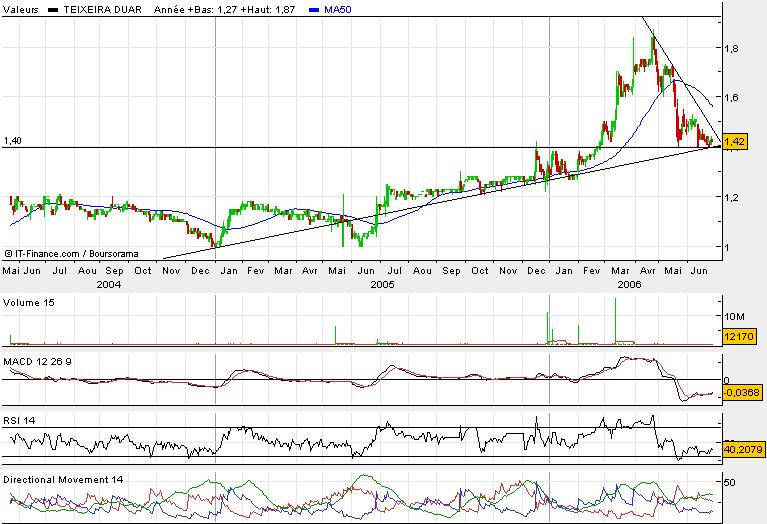The width and height of the screenshot is (767, 524).
Task: Click the 40,2079 RSI value tag
Action: (x=743, y=449)
